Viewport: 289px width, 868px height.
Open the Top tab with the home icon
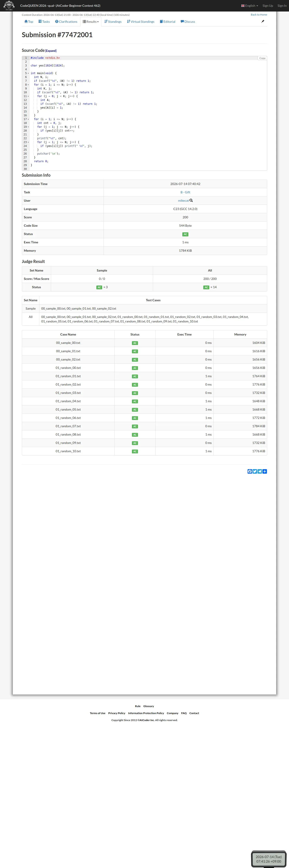[x=29, y=22]
